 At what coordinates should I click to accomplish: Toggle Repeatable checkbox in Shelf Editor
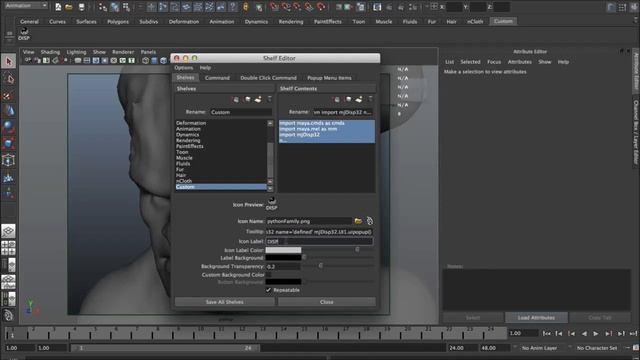pyautogui.click(x=268, y=290)
